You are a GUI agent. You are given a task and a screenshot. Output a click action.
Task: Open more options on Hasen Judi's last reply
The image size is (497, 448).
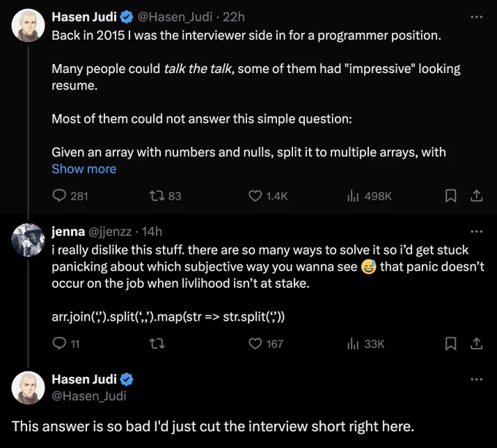click(477, 379)
